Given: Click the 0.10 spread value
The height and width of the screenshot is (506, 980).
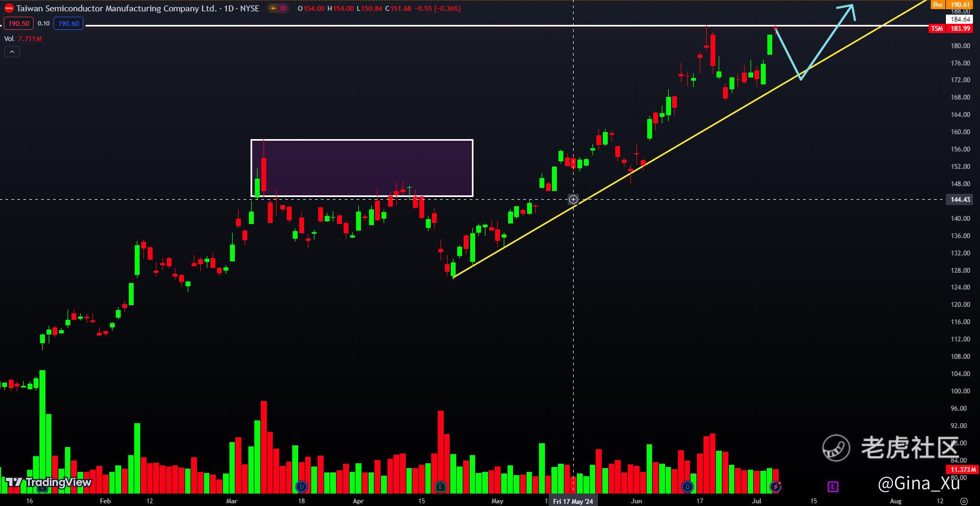Looking at the screenshot, I should tap(44, 24).
